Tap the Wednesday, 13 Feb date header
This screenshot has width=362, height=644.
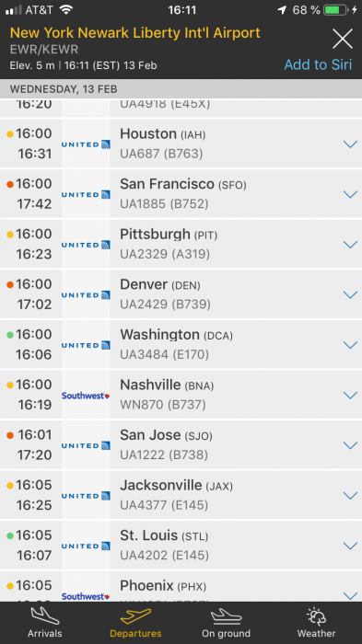pyautogui.click(x=64, y=89)
